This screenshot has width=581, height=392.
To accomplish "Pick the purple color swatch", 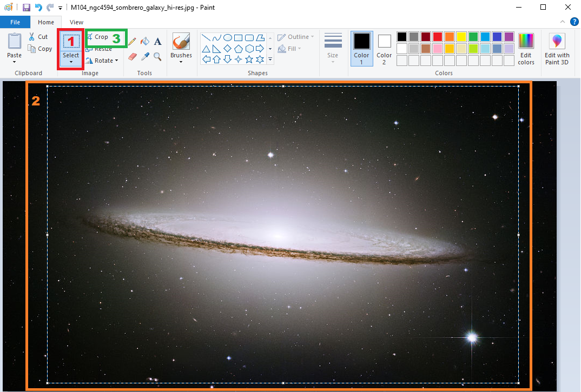I will tap(509, 37).
